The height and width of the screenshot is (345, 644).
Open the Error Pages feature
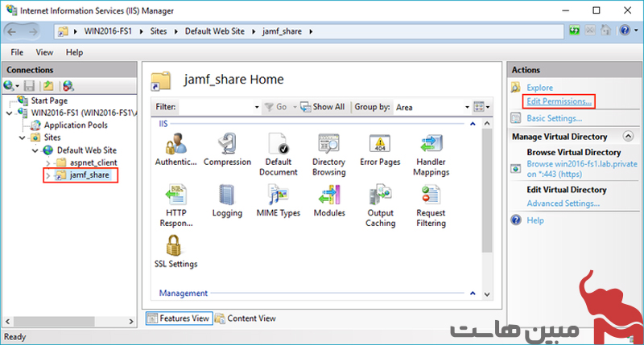pos(380,149)
